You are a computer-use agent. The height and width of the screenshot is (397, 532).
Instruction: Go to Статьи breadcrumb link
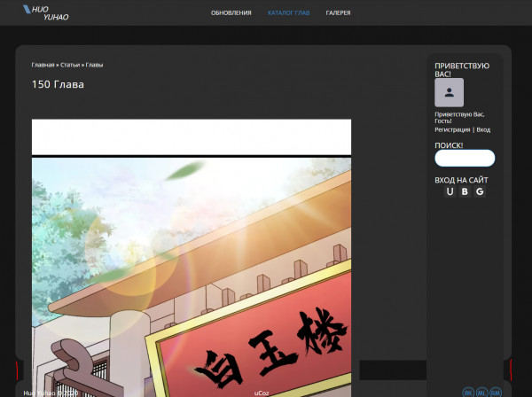tap(70, 65)
